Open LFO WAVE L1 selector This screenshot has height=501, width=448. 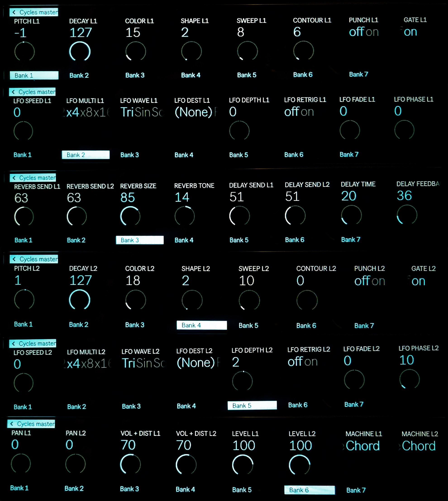pos(142,112)
